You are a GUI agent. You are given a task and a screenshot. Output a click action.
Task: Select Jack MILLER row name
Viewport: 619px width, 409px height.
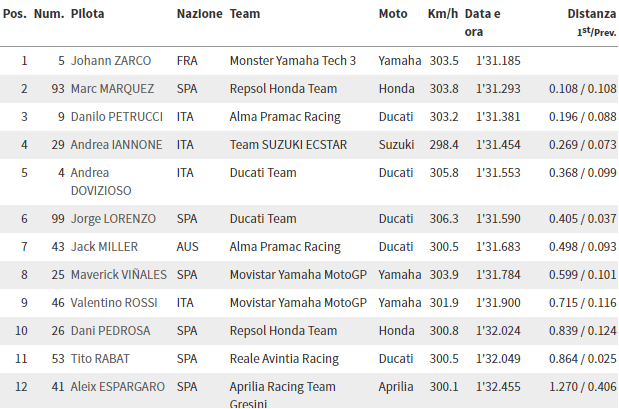(104, 247)
